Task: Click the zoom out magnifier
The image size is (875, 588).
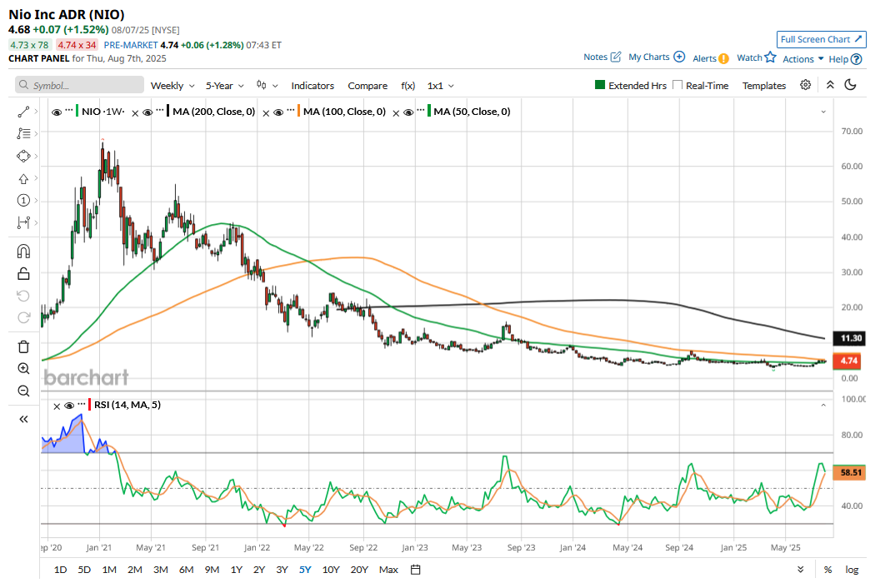Action: click(23, 391)
